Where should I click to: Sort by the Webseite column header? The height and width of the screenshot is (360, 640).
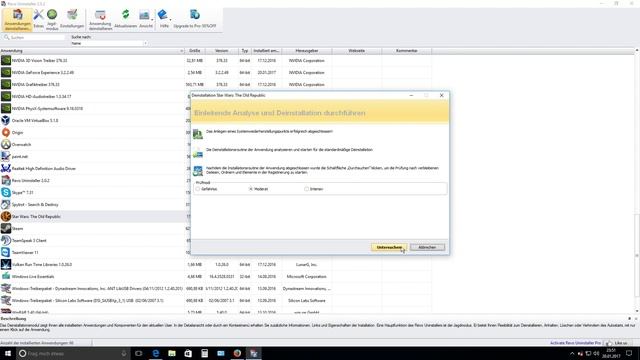(x=357, y=51)
